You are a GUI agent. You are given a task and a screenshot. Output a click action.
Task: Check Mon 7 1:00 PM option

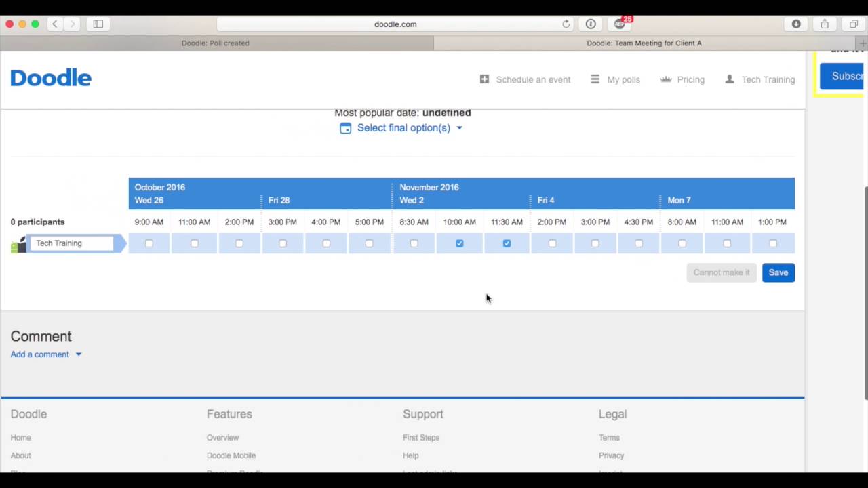point(773,243)
